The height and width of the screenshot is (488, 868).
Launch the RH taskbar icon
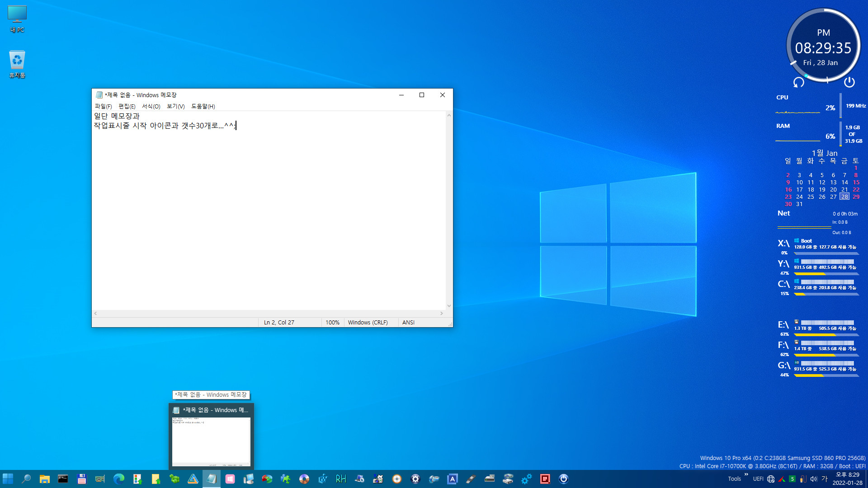(x=341, y=479)
